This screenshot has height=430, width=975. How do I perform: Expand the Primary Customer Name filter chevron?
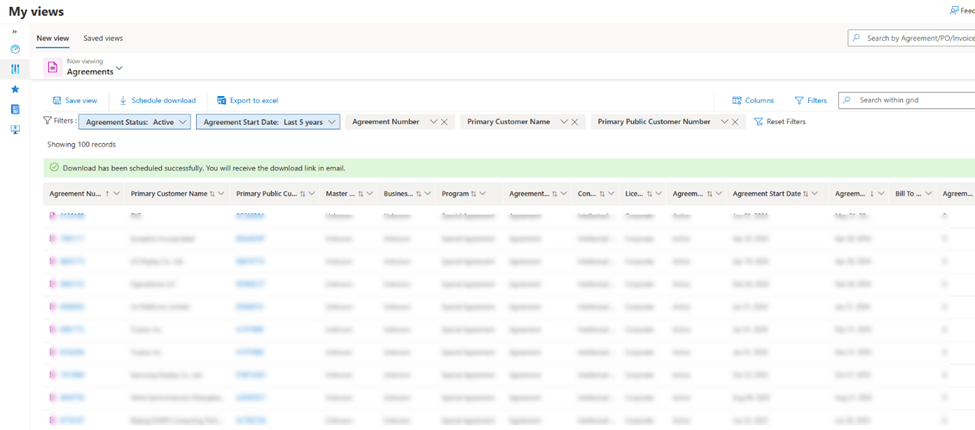pyautogui.click(x=564, y=122)
